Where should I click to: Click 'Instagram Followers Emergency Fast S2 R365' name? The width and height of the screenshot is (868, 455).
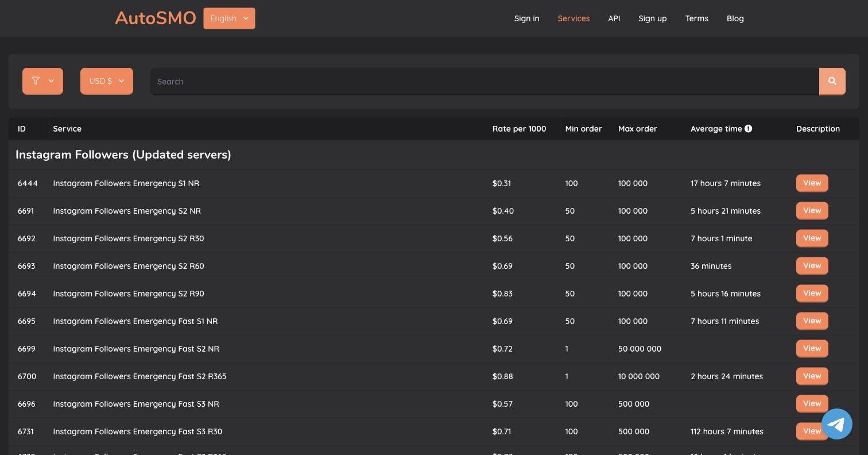click(x=139, y=376)
